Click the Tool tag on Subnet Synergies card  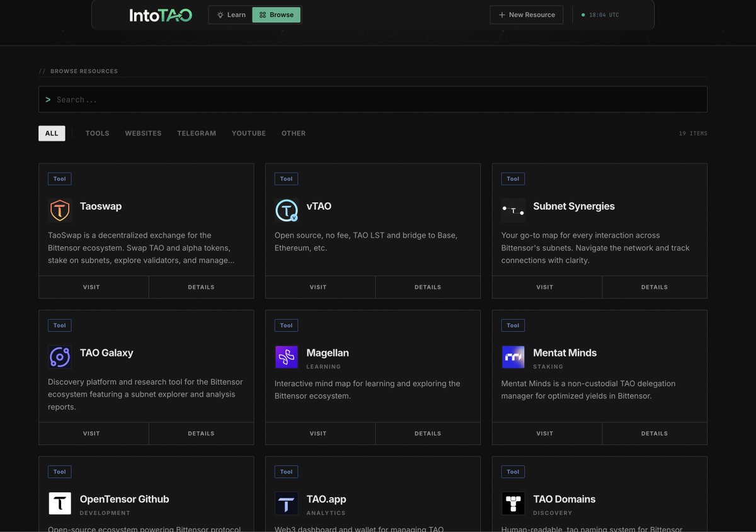(513, 179)
